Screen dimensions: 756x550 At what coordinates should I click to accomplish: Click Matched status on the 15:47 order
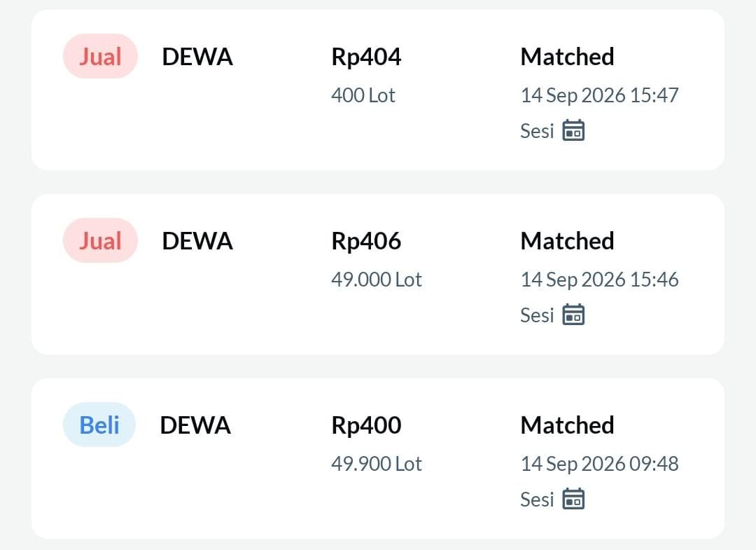click(568, 57)
